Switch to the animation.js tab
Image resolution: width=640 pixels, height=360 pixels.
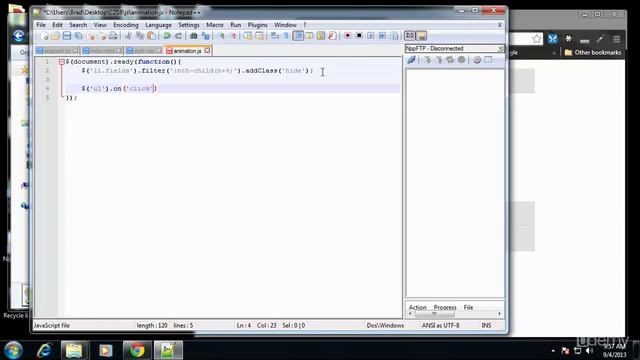187,51
